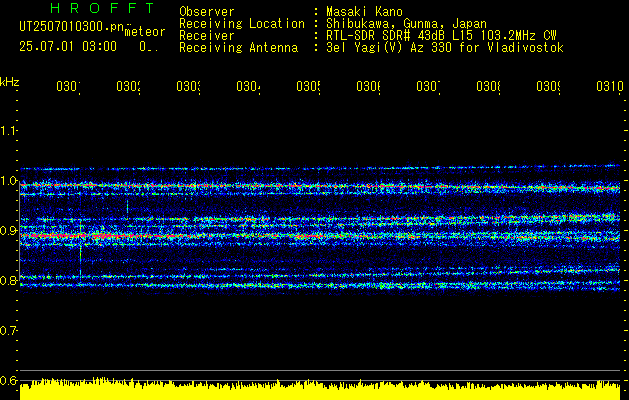629x400 pixels.
Task: Click the 0.6 kHz frequency label
Action: click(8, 380)
